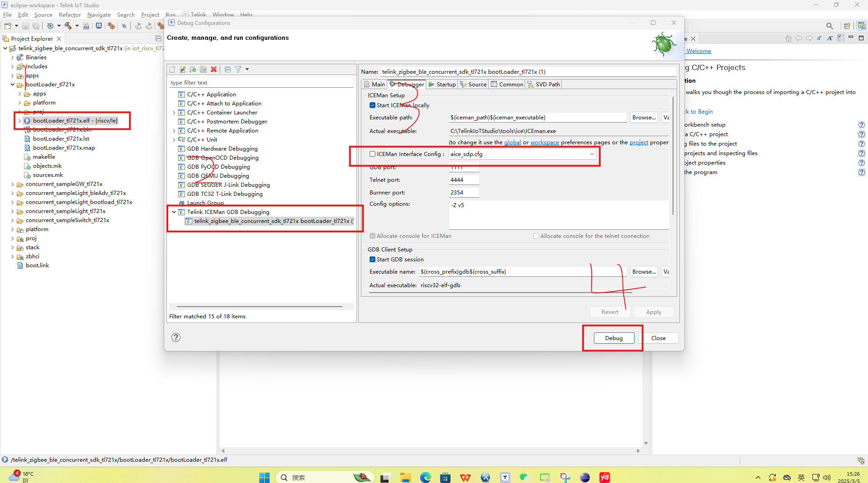This screenshot has width=868, height=483.
Task: Expand the C/C++ Remote Application node
Action: click(174, 131)
